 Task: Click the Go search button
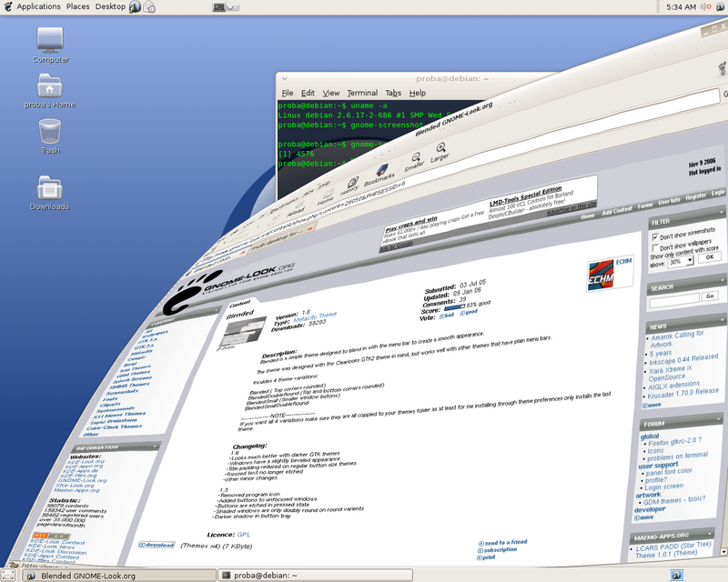coord(710,296)
